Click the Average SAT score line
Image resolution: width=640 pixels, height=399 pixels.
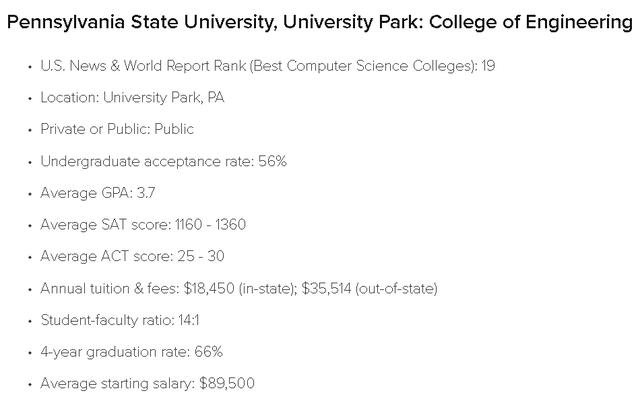143,225
